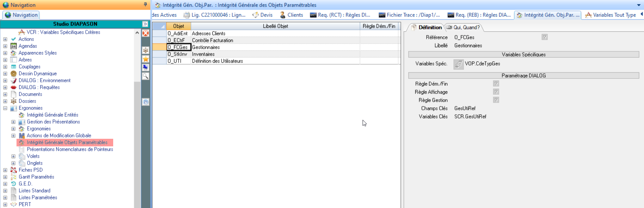Collapse the Ergonomies tree node
Viewport: 644px width, 208px height.
click(5, 108)
